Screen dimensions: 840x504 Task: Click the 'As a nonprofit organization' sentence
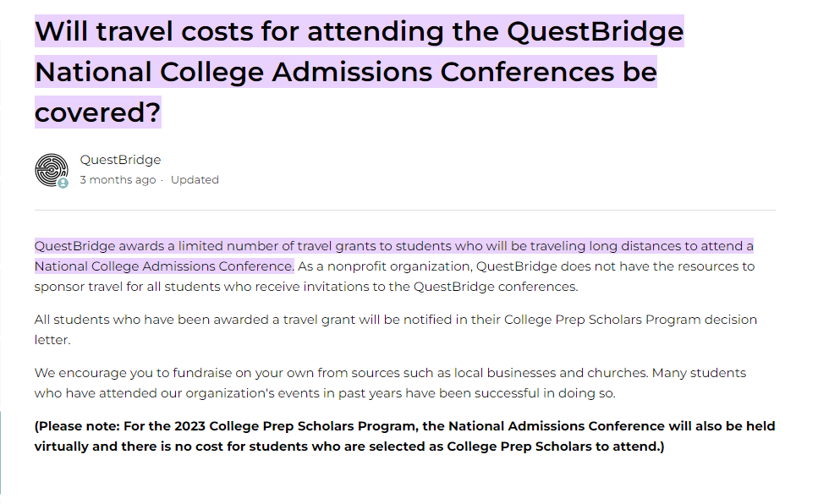pyautogui.click(x=394, y=277)
